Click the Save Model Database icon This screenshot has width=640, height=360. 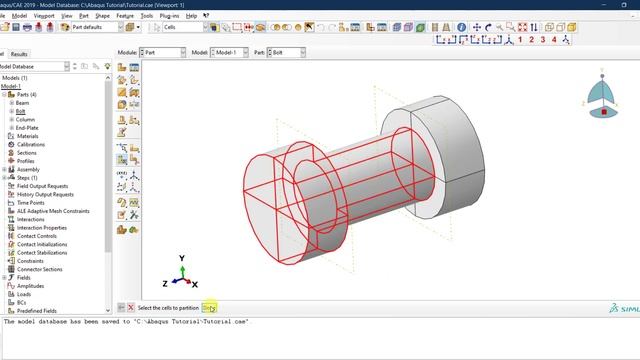coord(16,27)
